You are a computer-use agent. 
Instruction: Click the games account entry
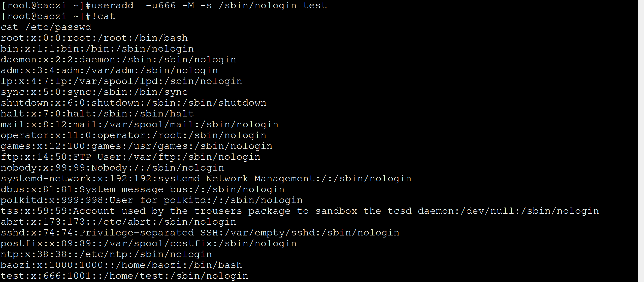point(136,146)
